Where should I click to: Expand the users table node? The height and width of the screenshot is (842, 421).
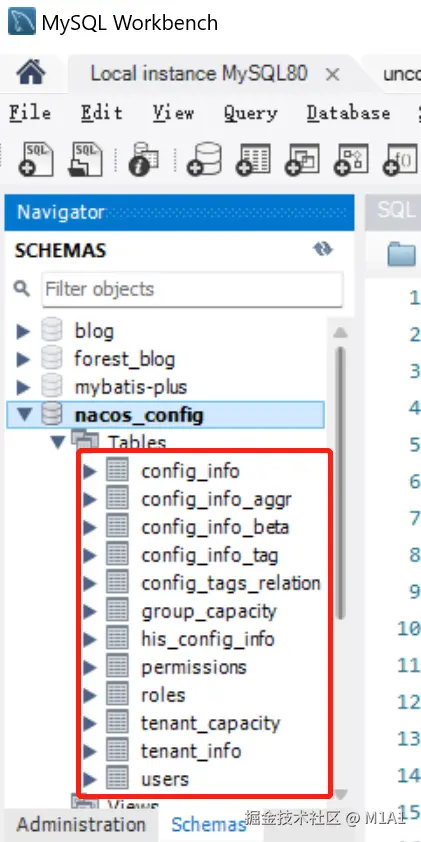pyautogui.click(x=90, y=779)
